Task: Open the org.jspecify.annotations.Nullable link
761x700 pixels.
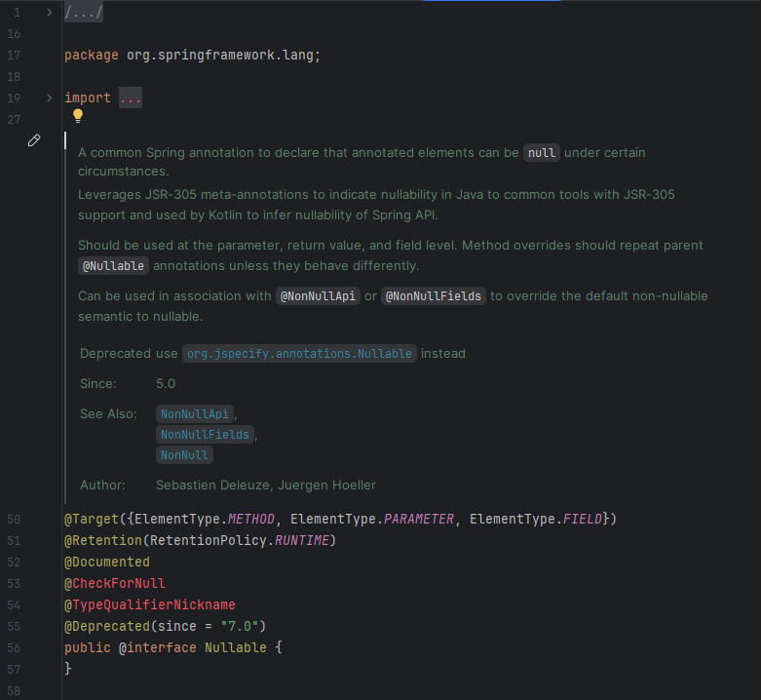Action: [299, 353]
